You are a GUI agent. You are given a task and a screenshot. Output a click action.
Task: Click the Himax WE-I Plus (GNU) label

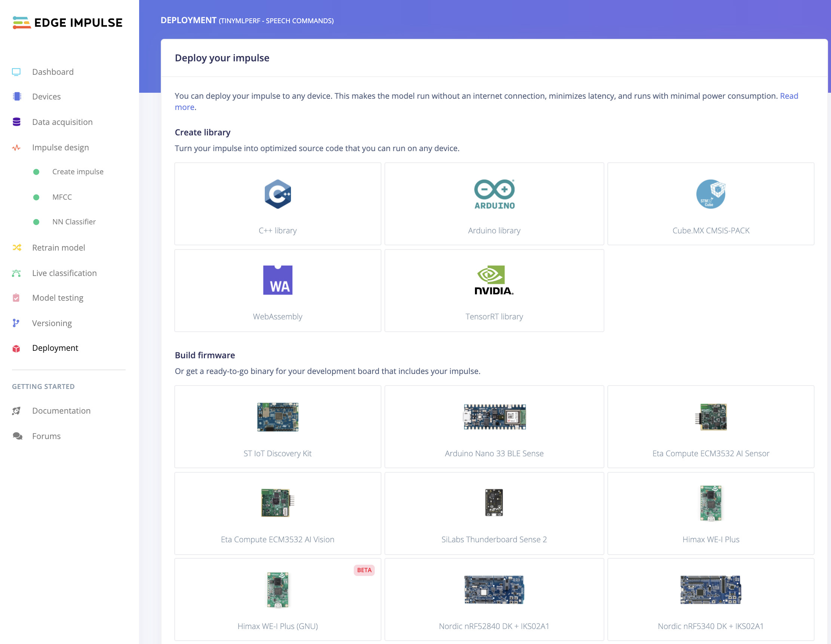[x=278, y=626]
